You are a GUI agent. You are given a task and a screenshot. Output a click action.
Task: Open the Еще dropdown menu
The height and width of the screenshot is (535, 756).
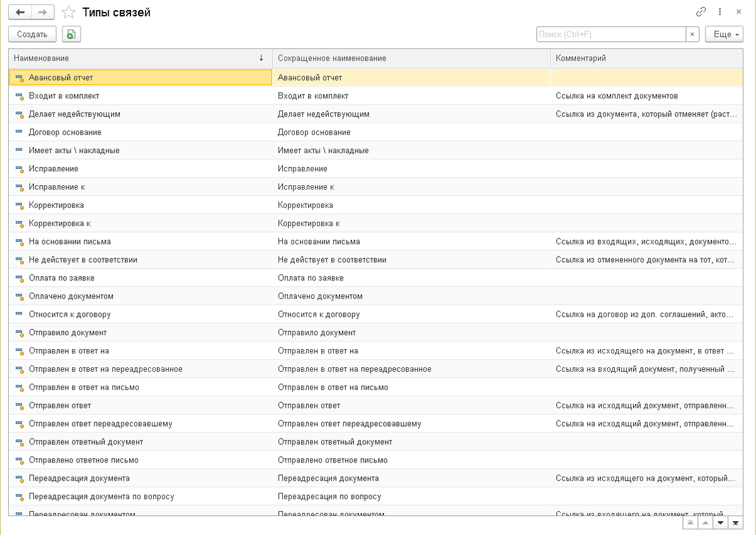(x=724, y=35)
